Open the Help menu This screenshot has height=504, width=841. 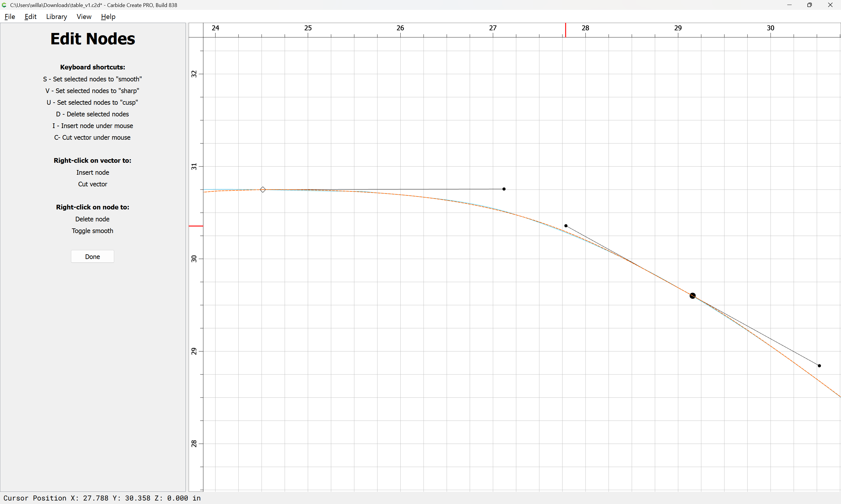point(108,17)
